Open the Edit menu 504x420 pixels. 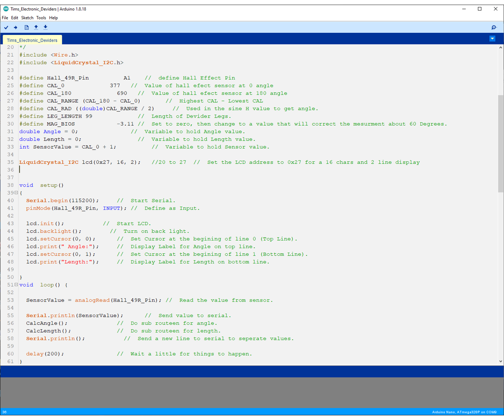click(15, 18)
